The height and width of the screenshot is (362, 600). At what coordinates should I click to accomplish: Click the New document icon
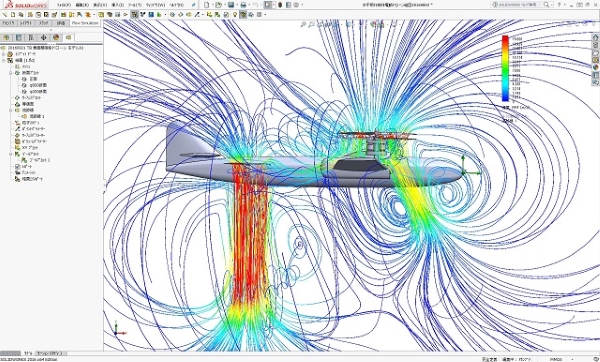(x=207, y=5)
